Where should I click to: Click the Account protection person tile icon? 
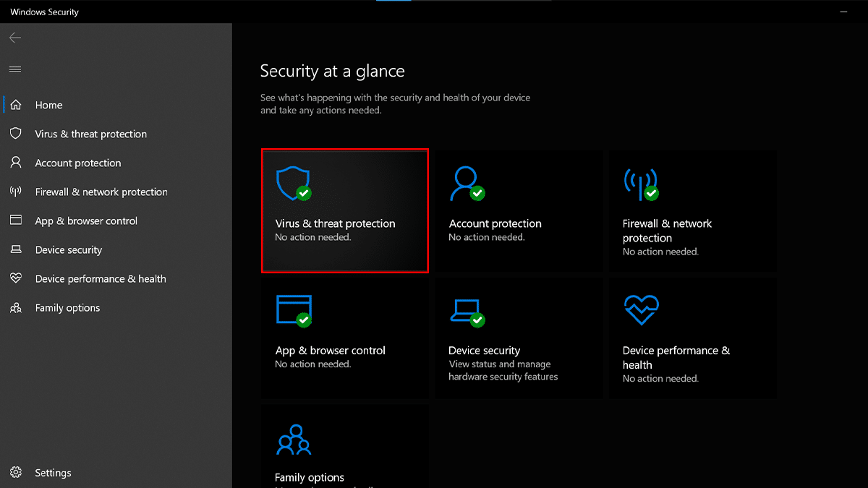point(467,183)
